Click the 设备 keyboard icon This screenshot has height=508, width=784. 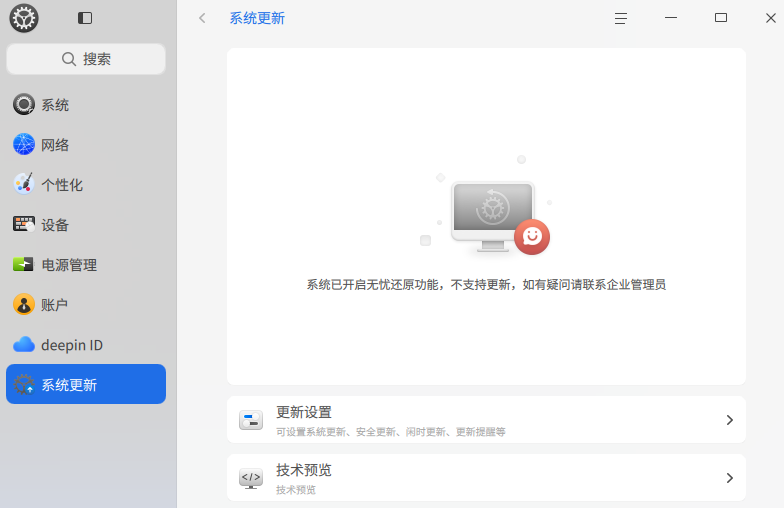coord(24,224)
